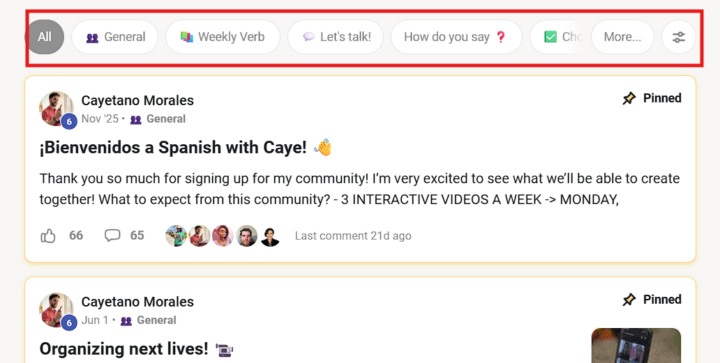Click the last commenter avatar with dark hair
The height and width of the screenshot is (363, 720).
pos(270,236)
